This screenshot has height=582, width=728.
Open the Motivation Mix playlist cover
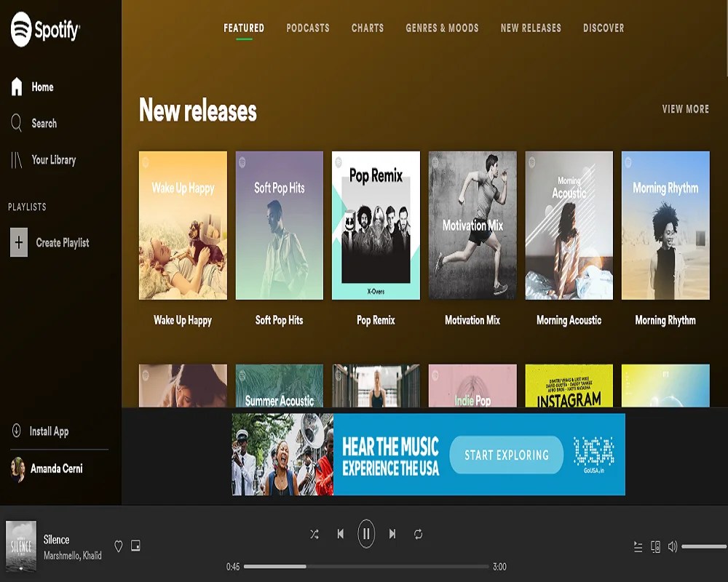point(472,225)
